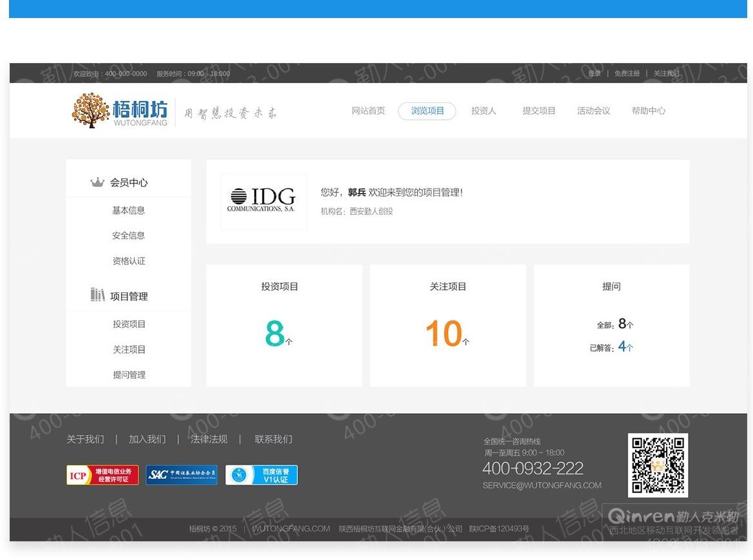The image size is (753, 560).
Task: Click the 会员中心 sidebar heading
Action: pyautogui.click(x=129, y=183)
